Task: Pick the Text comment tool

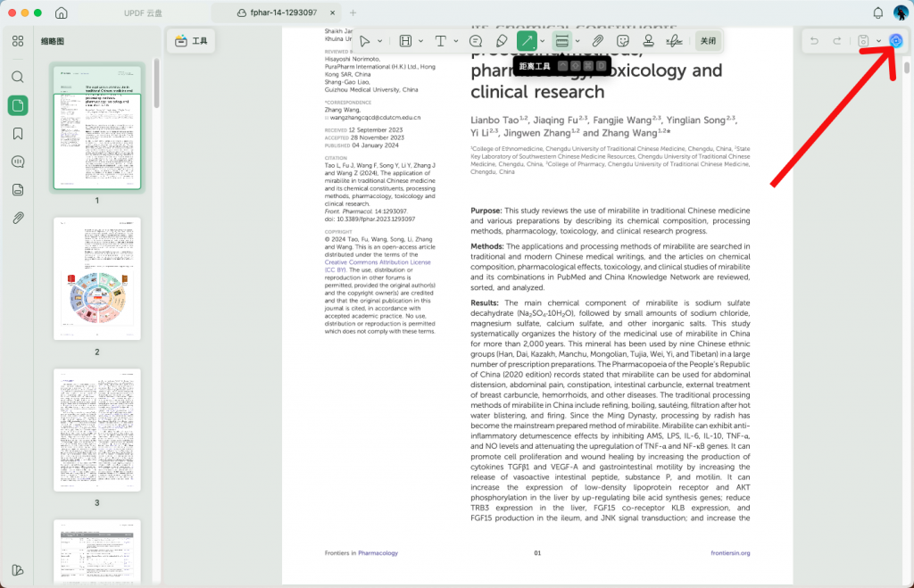Action: pyautogui.click(x=441, y=41)
